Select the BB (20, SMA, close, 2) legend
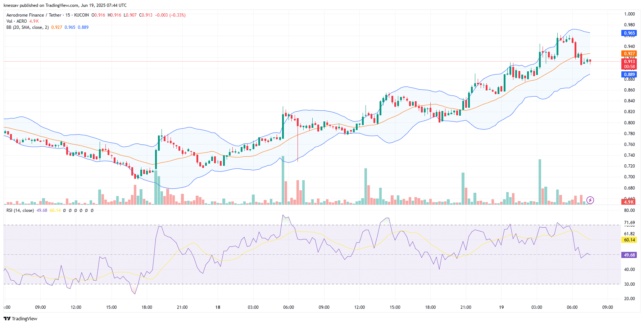 click(27, 27)
